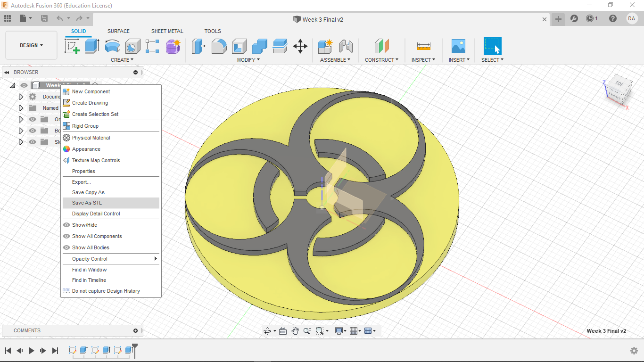Open timeline settings gear
This screenshot has width=644, height=362.
(634, 351)
